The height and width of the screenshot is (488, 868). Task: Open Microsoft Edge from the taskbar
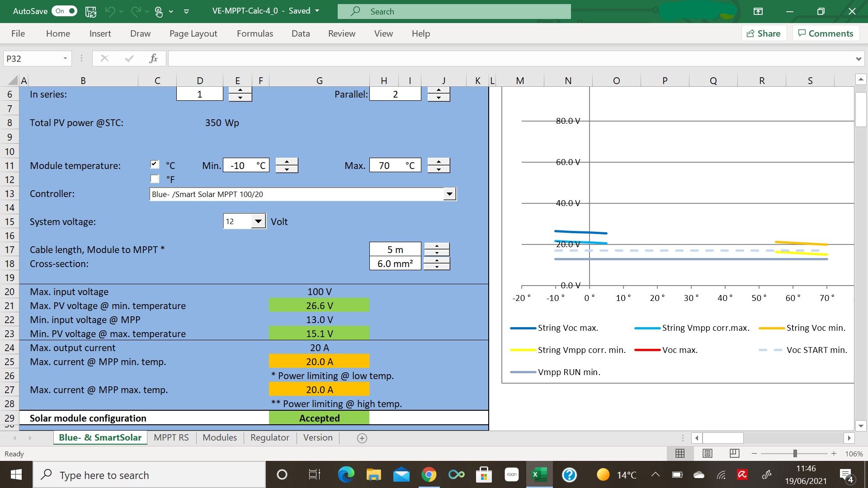[x=346, y=475]
